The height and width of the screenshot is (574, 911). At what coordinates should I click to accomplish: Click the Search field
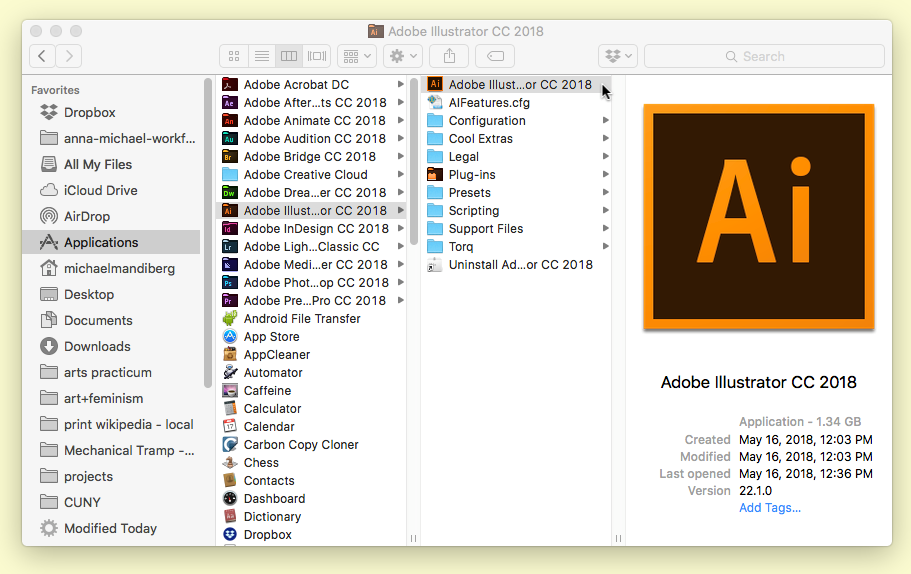pyautogui.click(x=764, y=56)
